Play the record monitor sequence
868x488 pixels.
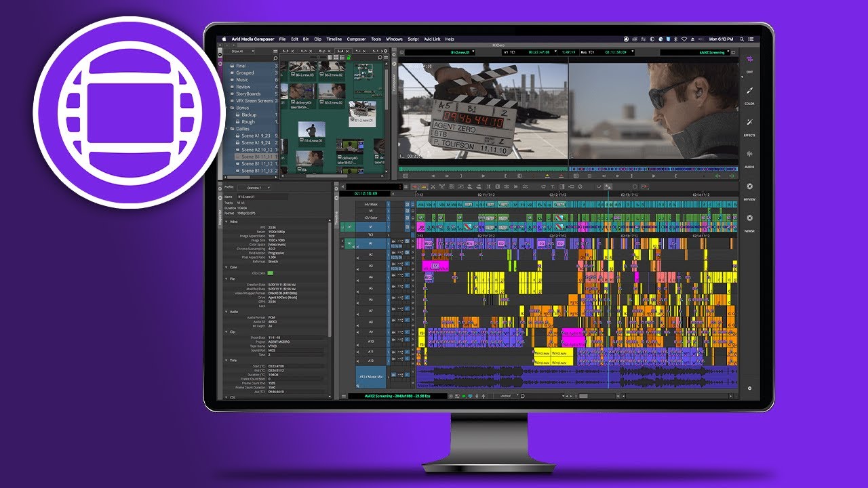654,176
